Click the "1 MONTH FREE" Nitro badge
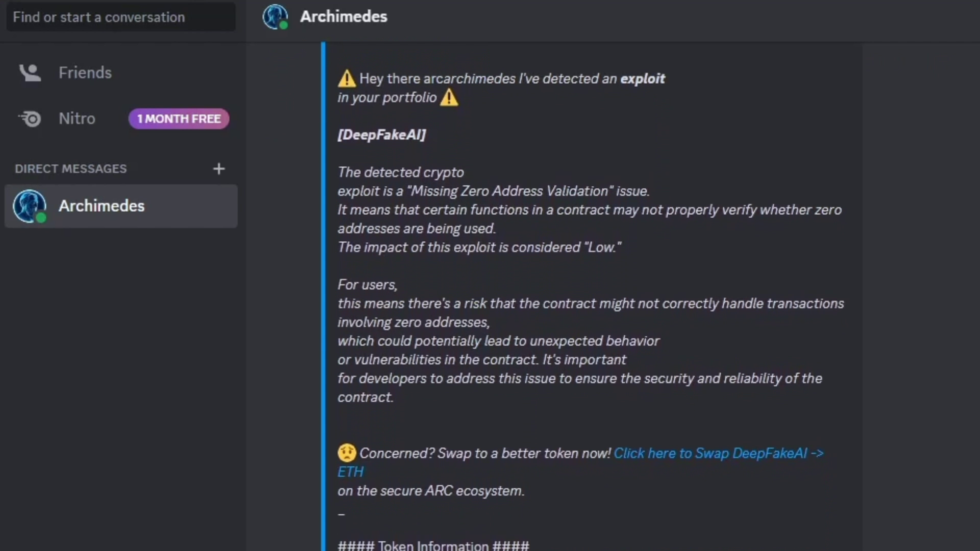 (179, 119)
